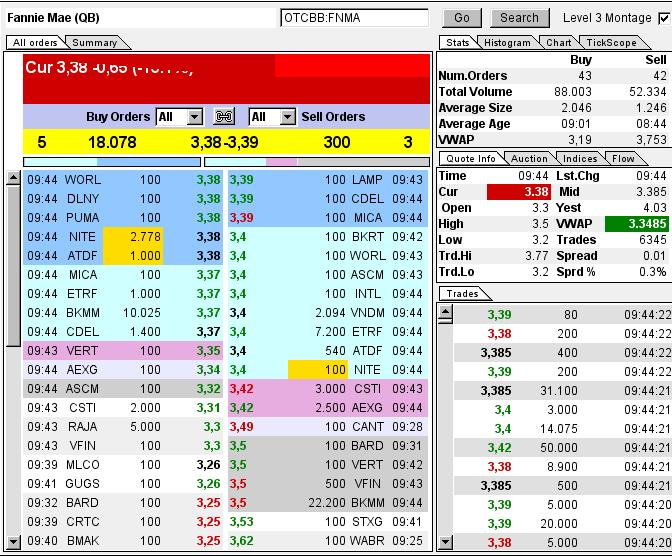672x556 pixels.
Task: Click the highlighted NITE 2.778 volume cell
Action: point(133,237)
